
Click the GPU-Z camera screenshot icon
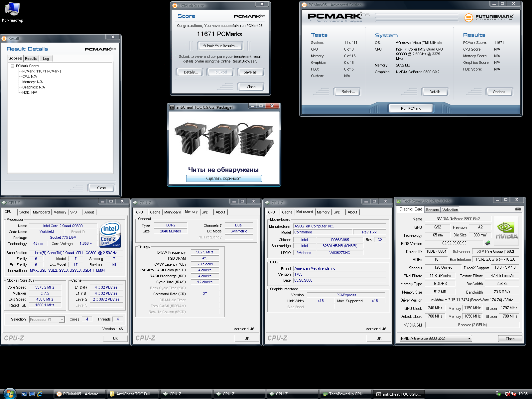tap(518, 209)
